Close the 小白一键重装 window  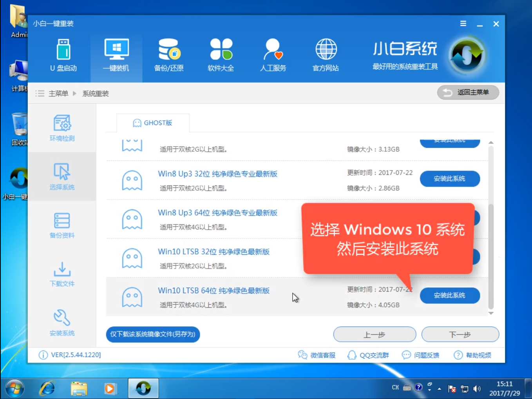[496, 24]
